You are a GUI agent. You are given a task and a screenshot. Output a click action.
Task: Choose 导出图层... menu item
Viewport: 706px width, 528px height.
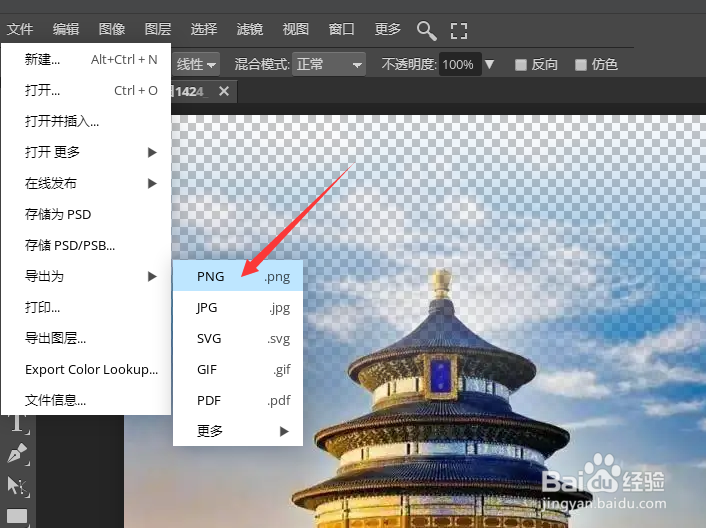(x=86, y=338)
